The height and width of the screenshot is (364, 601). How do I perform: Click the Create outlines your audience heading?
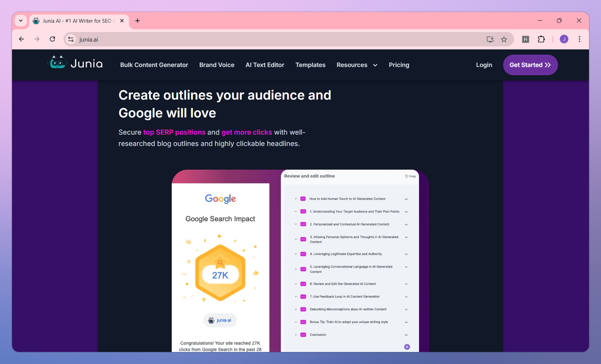point(225,104)
